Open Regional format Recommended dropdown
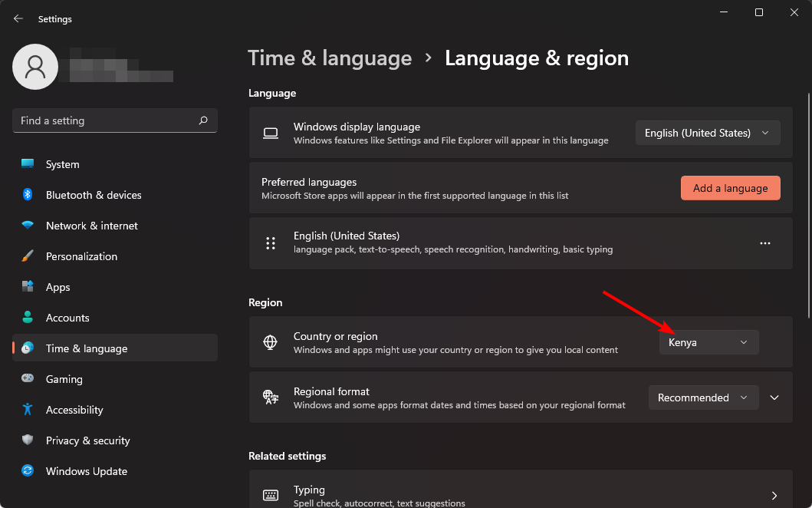 pyautogui.click(x=703, y=397)
